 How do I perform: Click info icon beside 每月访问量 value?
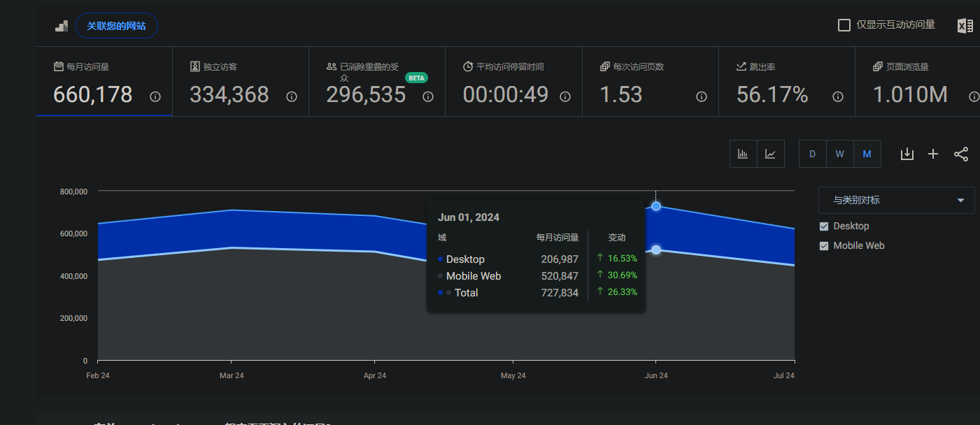(x=155, y=96)
